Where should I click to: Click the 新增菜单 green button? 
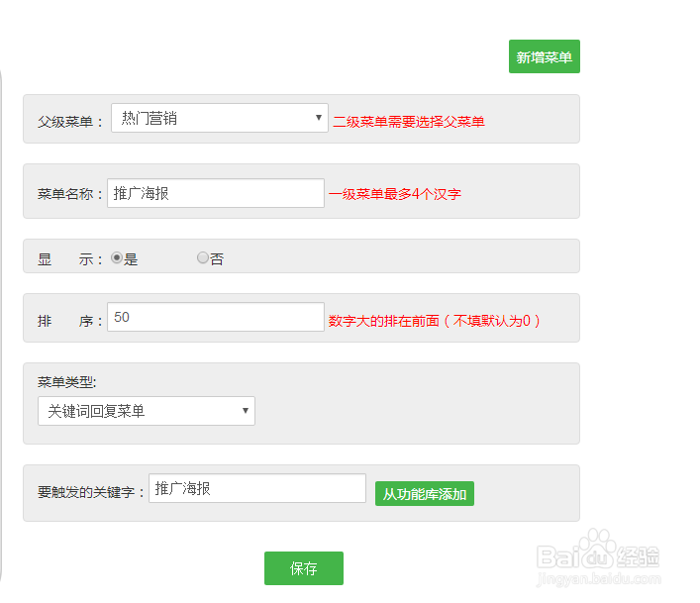[545, 56]
